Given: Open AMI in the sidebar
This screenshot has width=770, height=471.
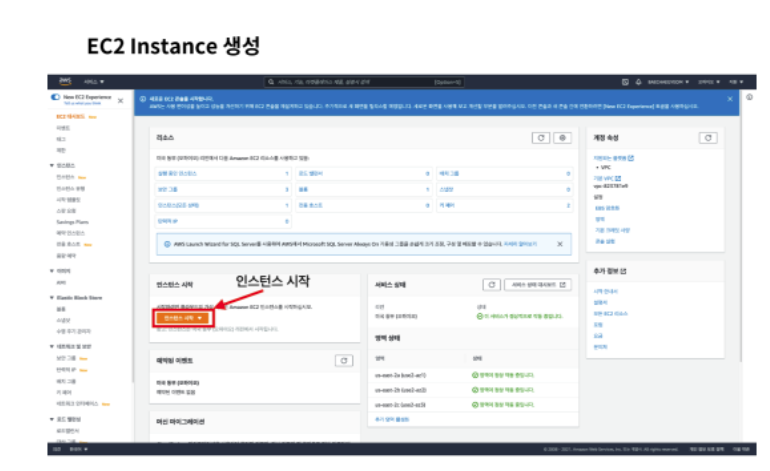Looking at the screenshot, I should 61,283.
